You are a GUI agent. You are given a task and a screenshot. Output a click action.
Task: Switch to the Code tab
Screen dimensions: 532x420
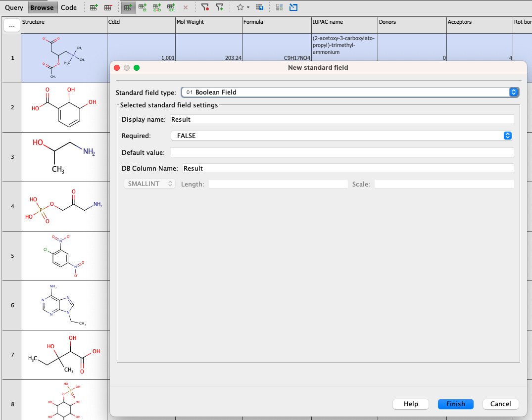(69, 7)
